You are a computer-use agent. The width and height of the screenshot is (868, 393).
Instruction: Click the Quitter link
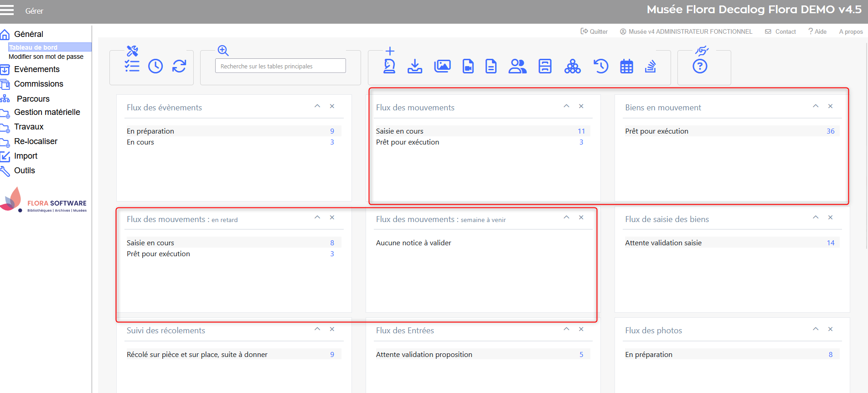[x=594, y=31]
